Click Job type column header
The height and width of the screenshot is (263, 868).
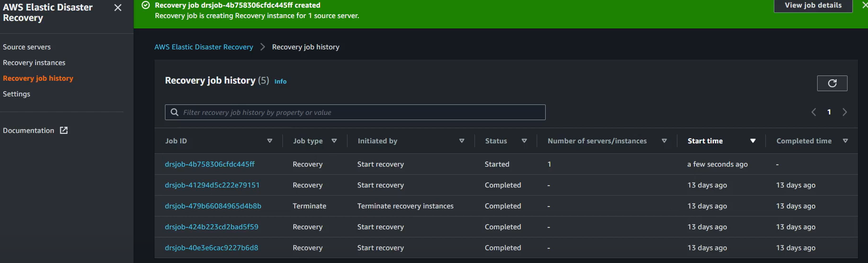coord(308,141)
